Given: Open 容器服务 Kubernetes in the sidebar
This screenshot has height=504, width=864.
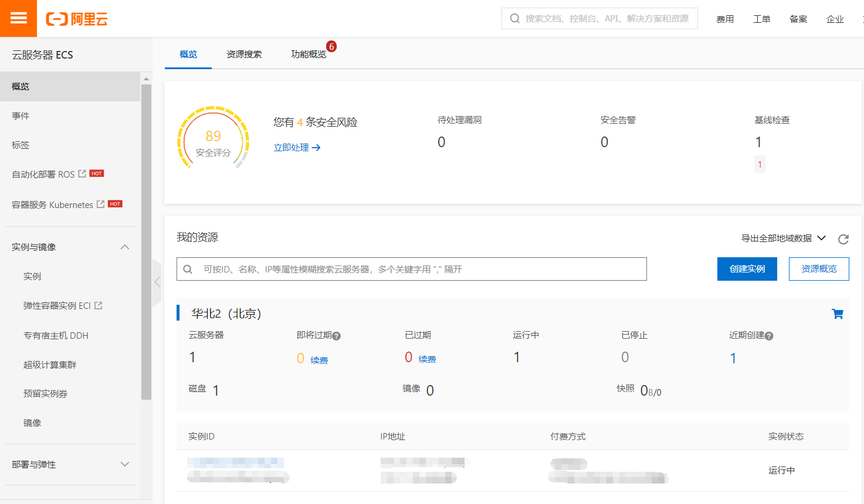Looking at the screenshot, I should click(x=52, y=205).
